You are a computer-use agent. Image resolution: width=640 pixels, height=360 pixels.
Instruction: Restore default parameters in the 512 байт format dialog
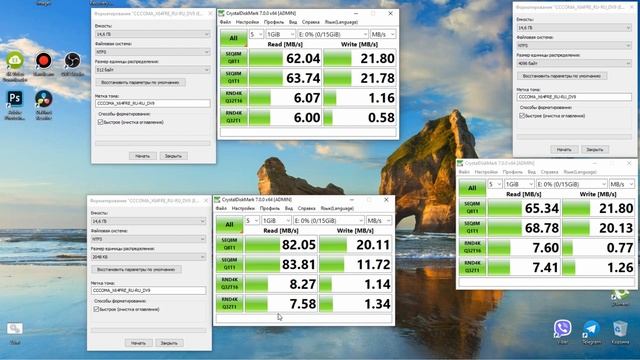click(141, 82)
